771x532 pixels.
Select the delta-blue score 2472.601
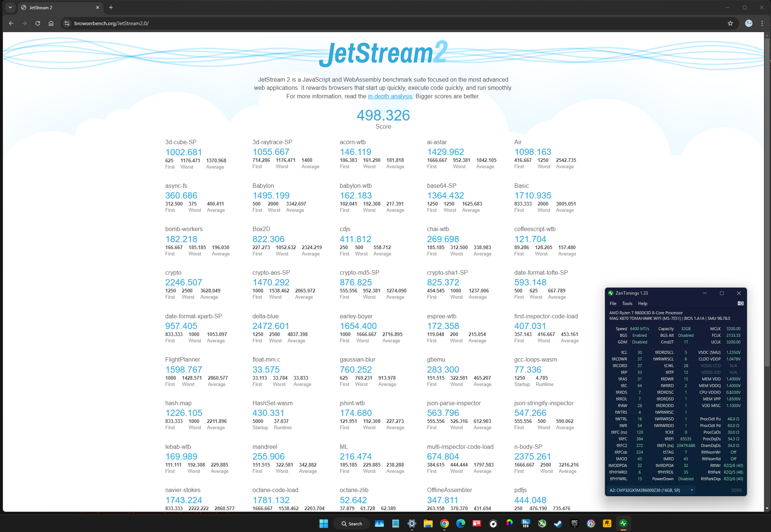(x=271, y=326)
